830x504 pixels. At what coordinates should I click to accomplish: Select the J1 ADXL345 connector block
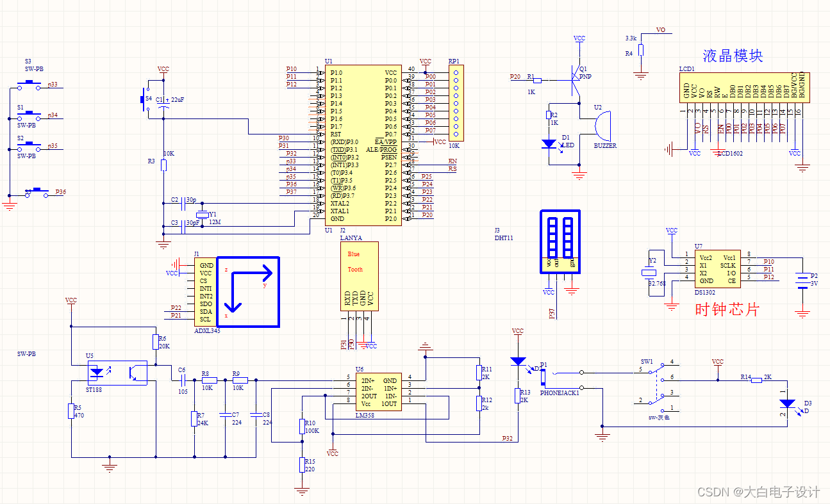click(205, 292)
